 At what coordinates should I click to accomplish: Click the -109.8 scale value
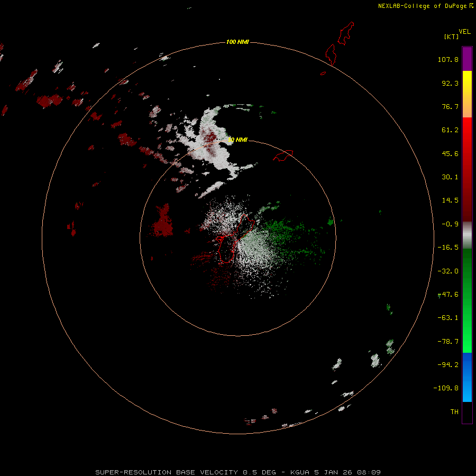point(446,388)
